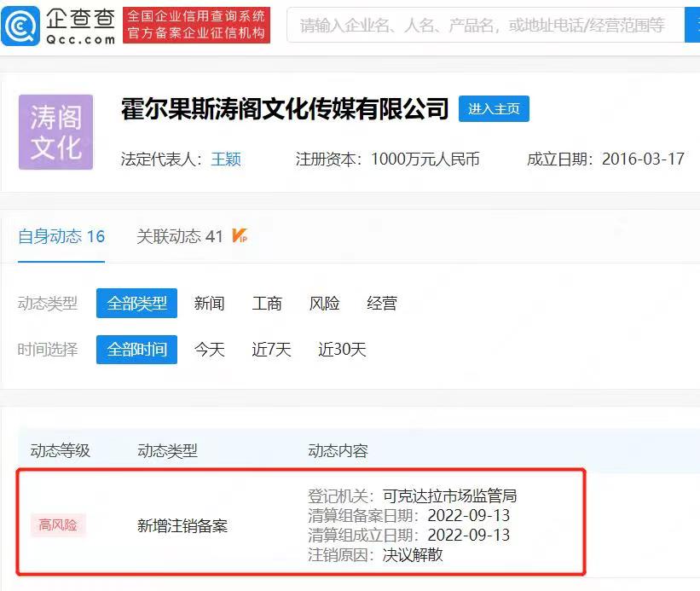The width and height of the screenshot is (700, 591).
Task: Switch to the 自身动态 16 tab
Action: point(61,236)
